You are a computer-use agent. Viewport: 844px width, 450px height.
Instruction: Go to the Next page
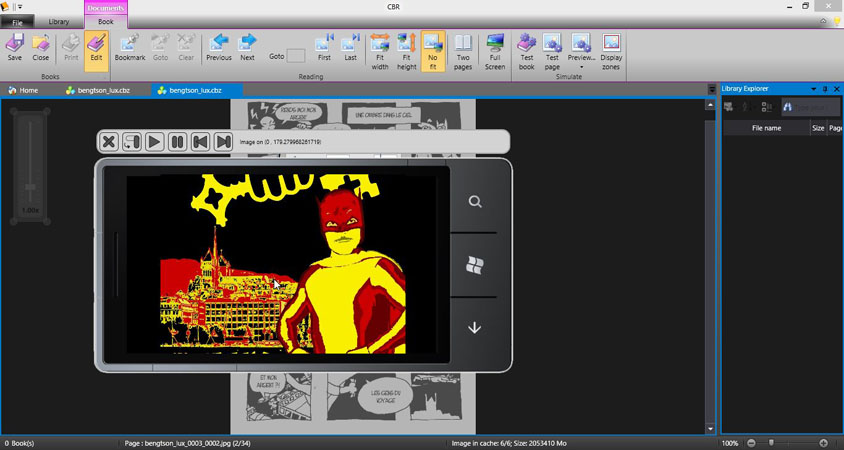tap(247, 47)
